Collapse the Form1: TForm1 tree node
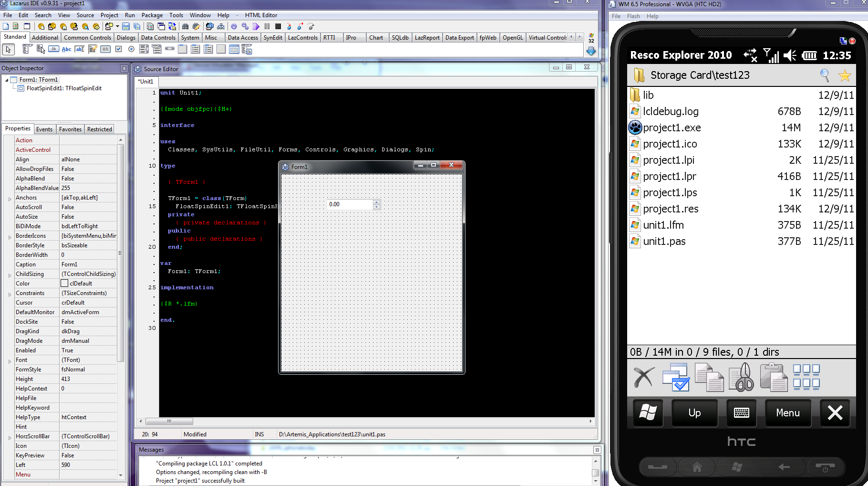868x486 pixels. 7,80
